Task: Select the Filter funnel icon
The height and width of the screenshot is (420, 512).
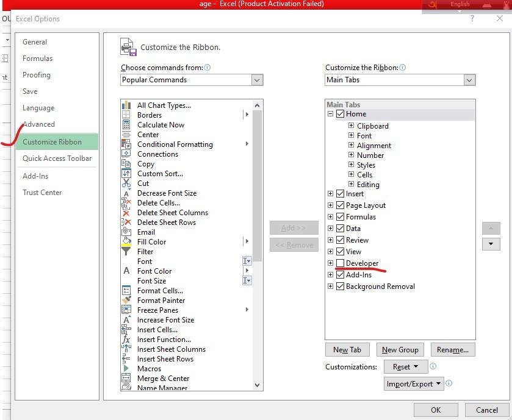Action: [126, 252]
